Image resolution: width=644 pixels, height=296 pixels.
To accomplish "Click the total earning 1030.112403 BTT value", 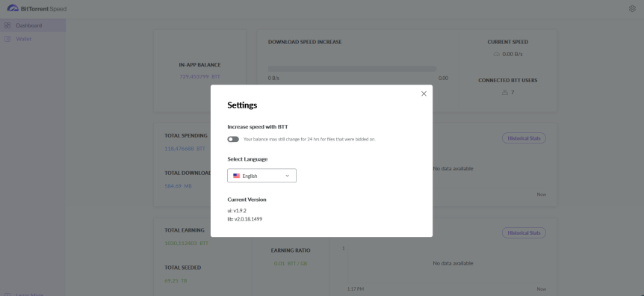I will pos(187,244).
